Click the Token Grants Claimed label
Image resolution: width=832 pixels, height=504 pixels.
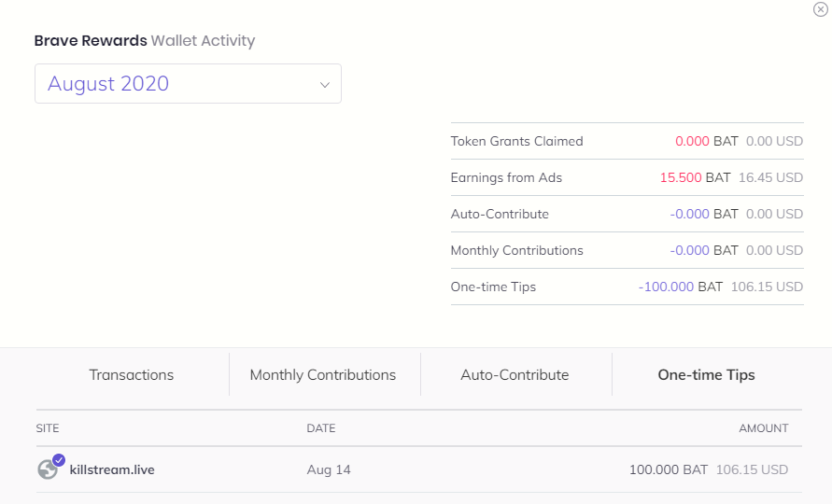point(516,141)
